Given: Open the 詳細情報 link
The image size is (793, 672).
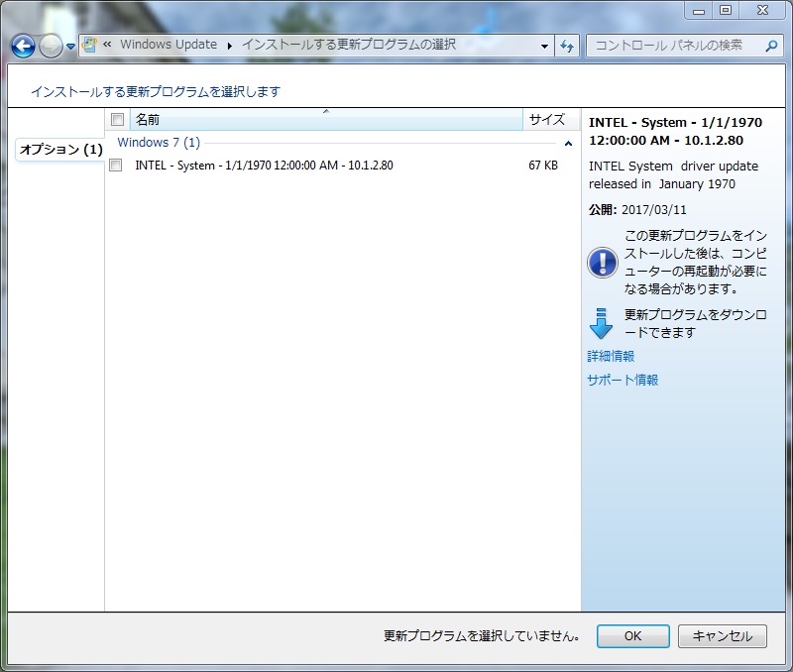Looking at the screenshot, I should point(611,356).
